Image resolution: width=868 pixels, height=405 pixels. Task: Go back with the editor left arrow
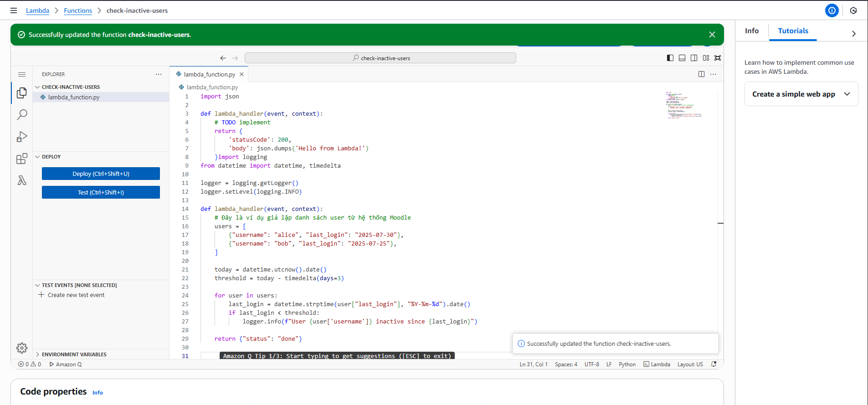coord(223,58)
